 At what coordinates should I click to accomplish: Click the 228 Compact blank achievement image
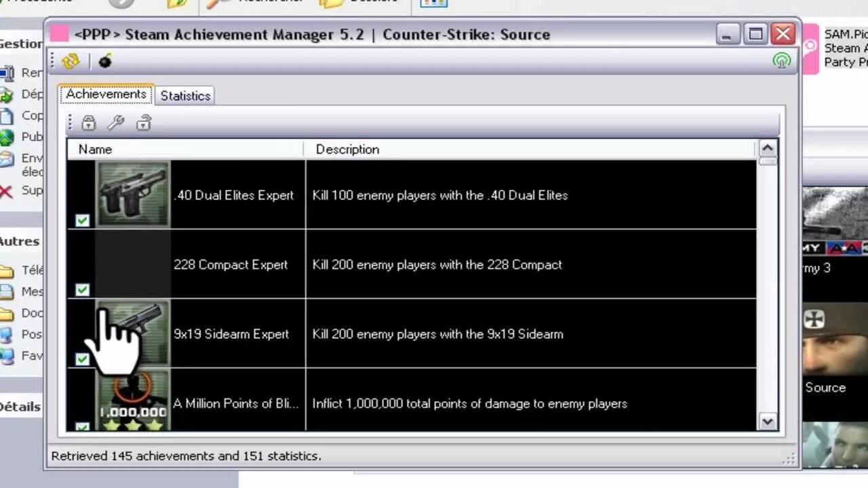coord(133,264)
